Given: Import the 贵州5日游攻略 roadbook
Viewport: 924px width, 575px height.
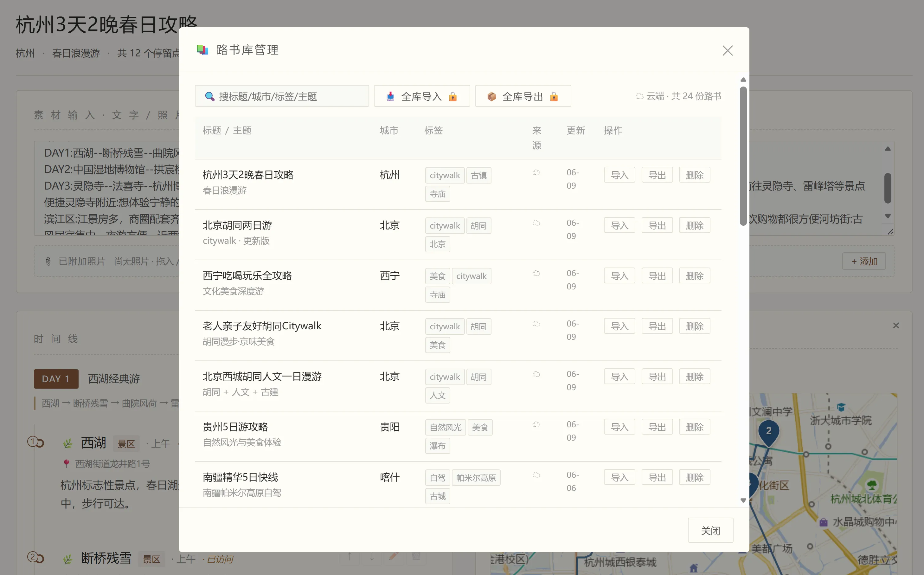Looking at the screenshot, I should click(x=619, y=427).
